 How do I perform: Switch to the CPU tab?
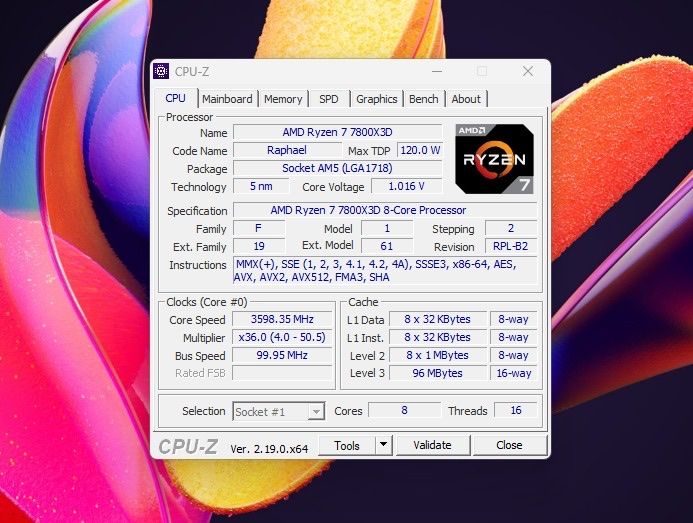[175, 98]
